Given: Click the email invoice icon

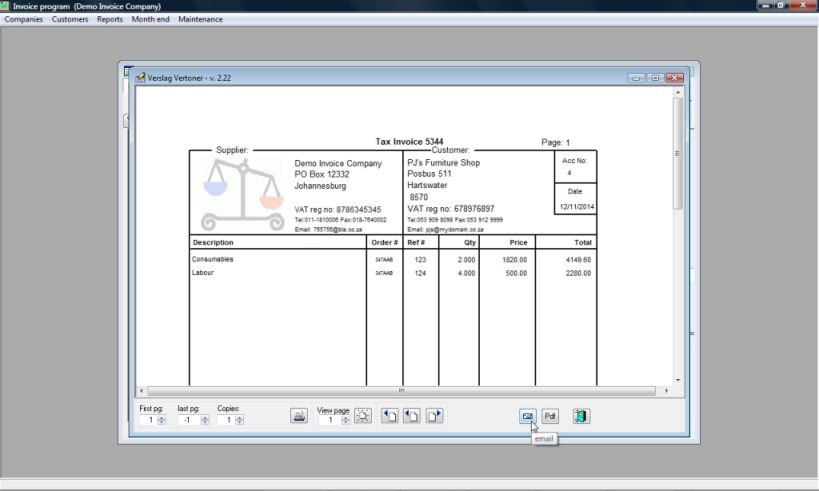Looking at the screenshot, I should (527, 417).
